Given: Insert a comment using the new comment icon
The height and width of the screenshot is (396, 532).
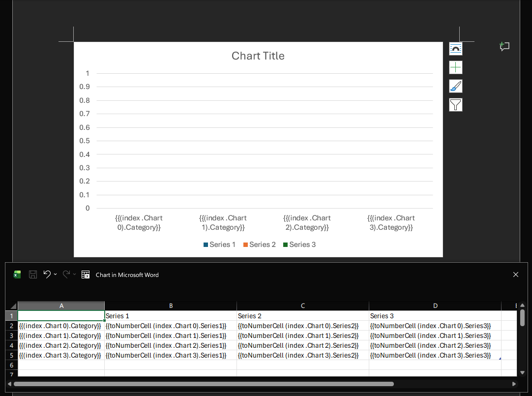Looking at the screenshot, I should pos(504,46).
